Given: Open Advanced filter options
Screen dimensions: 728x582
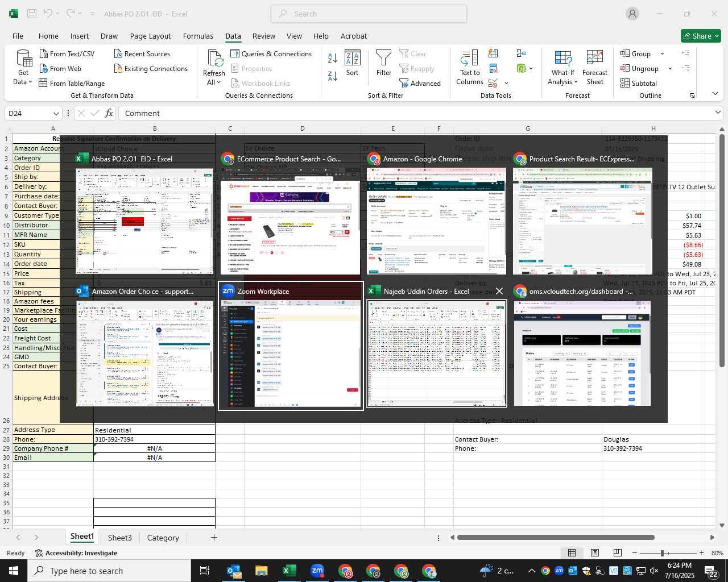Looking at the screenshot, I should pos(420,83).
